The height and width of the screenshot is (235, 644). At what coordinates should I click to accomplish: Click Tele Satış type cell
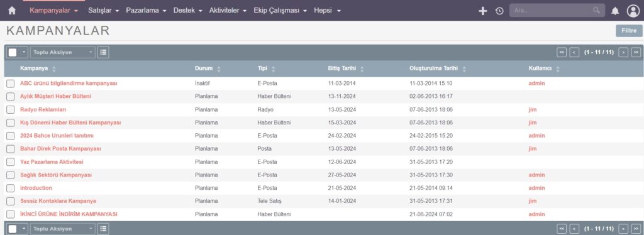269,201
